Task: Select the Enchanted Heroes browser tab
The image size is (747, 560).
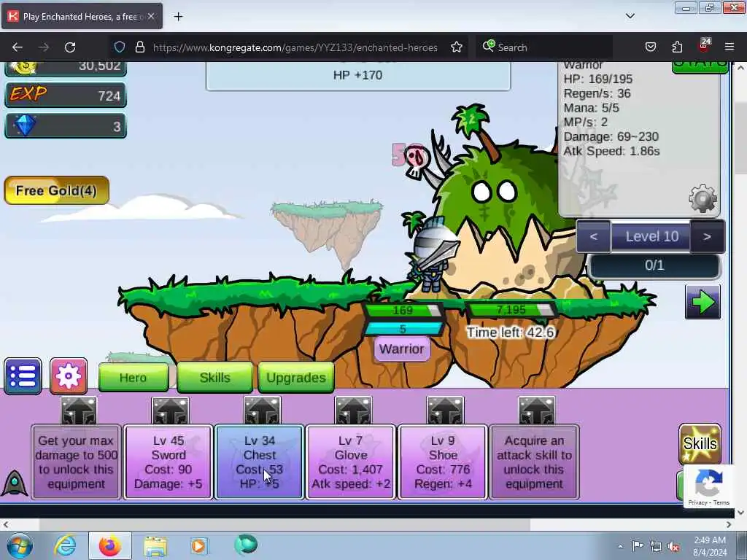Action: pos(82,16)
